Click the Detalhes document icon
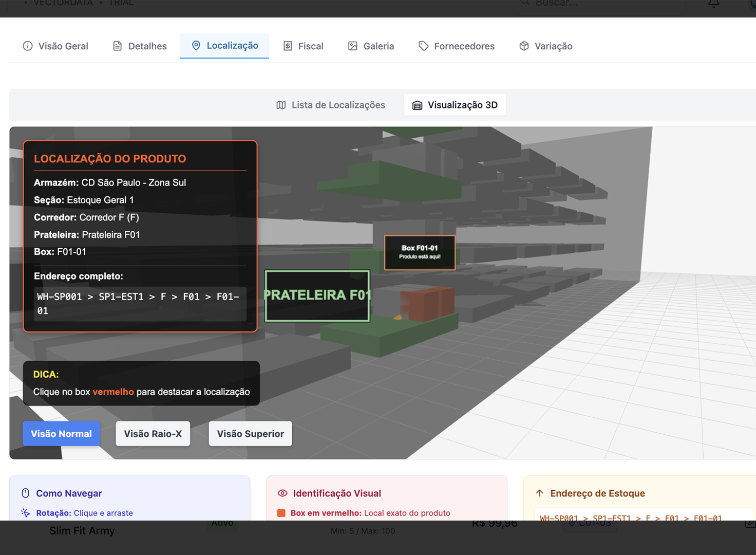The image size is (756, 555). (x=118, y=46)
